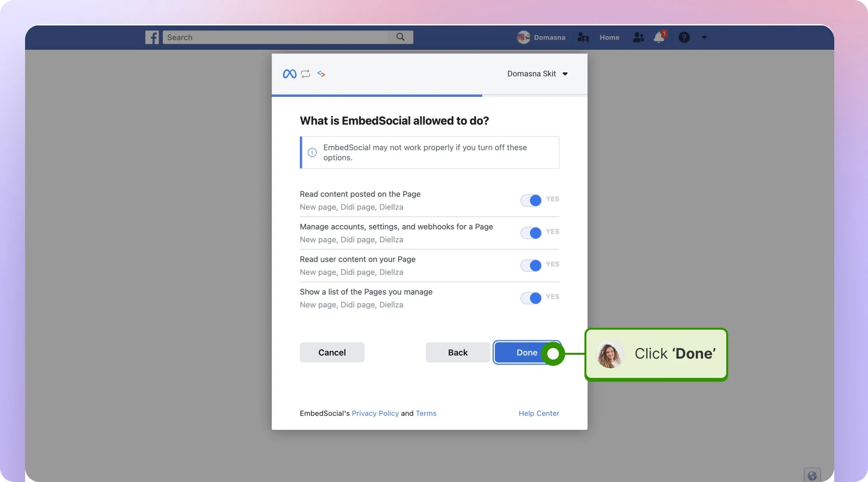Click the help question mark icon
The height and width of the screenshot is (482, 868).
[684, 37]
